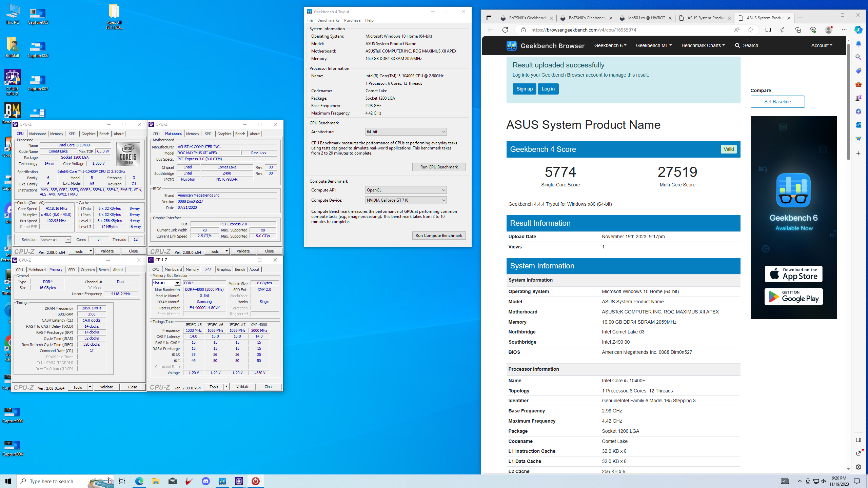The width and height of the screenshot is (868, 488).
Task: Switch to lab501.ro @ HWBOT browser tab
Action: coord(646,18)
